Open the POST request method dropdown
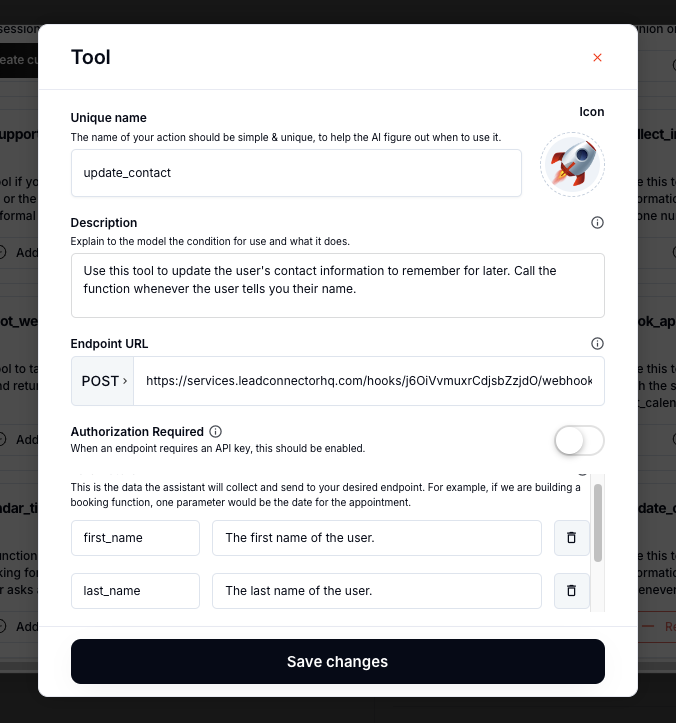676x723 pixels. [x=104, y=381]
